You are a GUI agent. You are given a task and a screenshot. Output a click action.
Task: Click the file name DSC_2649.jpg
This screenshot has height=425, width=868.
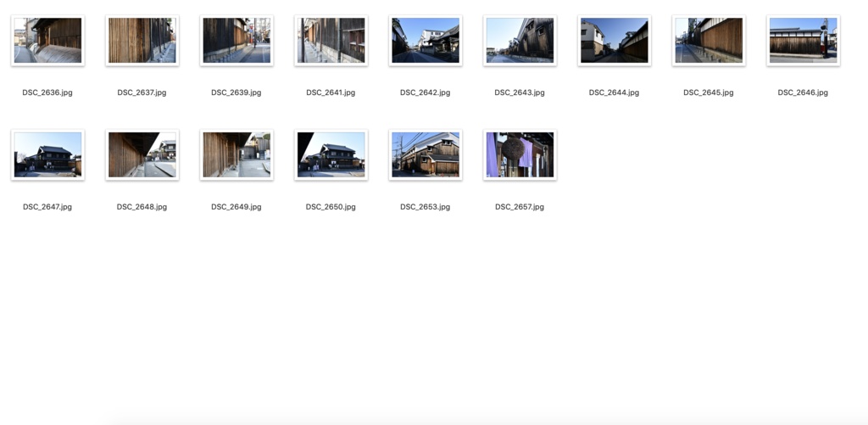(236, 207)
